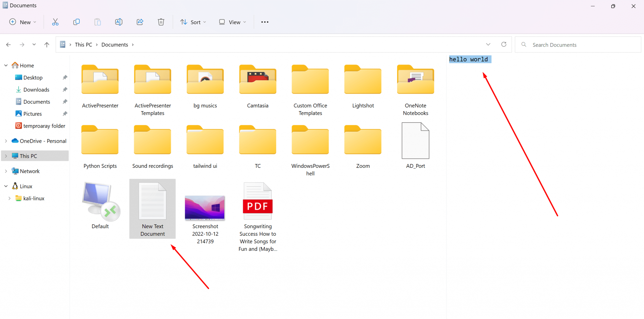Click Documents in the breadcrumb path

click(x=115, y=45)
